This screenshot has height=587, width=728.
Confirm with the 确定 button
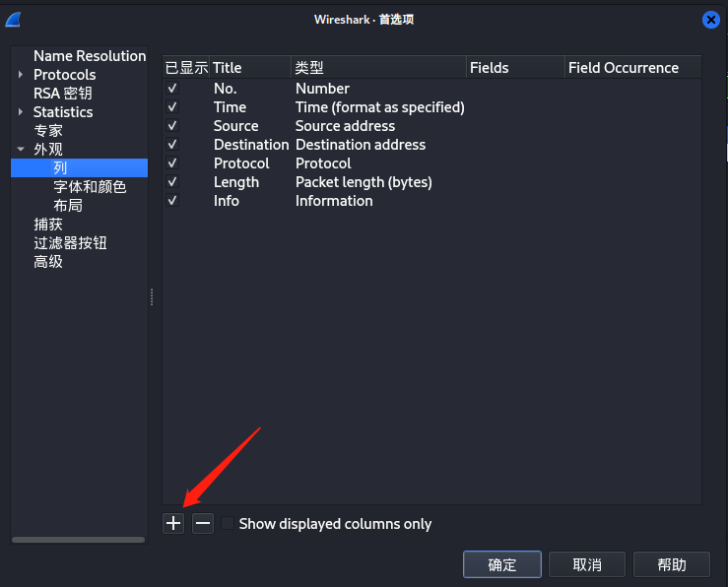[x=501, y=564]
